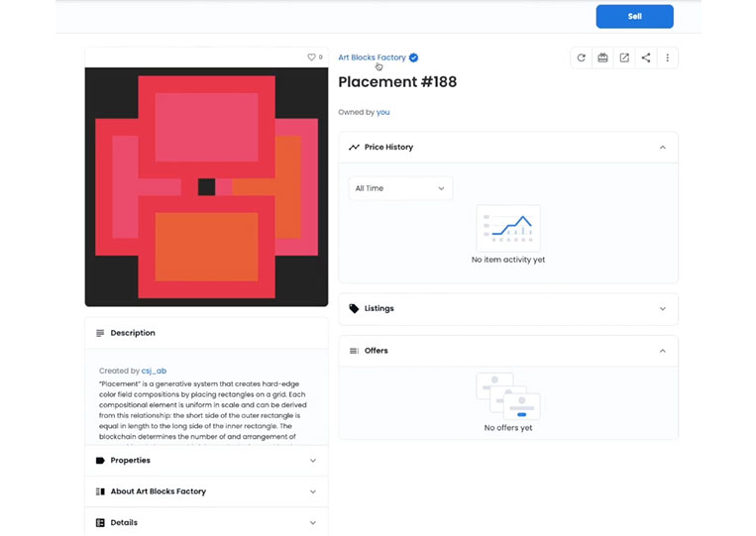Open the Placement #188 artwork image
The image size is (756, 536).
[206, 187]
